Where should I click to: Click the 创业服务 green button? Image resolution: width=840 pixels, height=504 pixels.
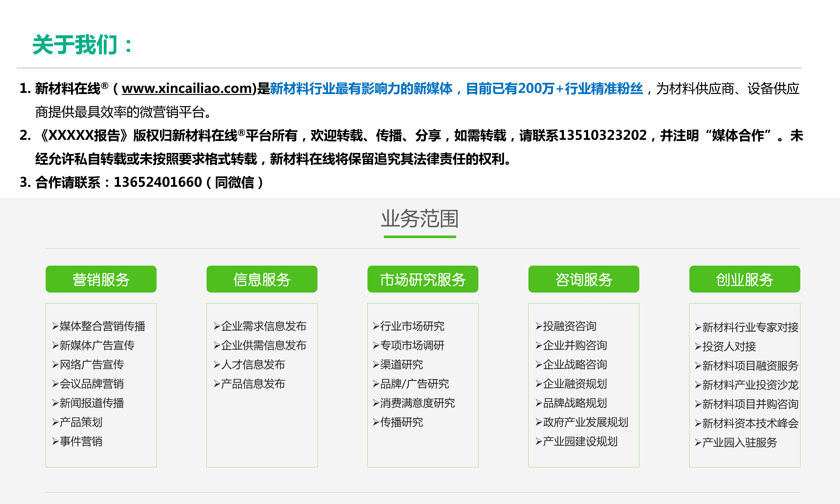(x=745, y=279)
